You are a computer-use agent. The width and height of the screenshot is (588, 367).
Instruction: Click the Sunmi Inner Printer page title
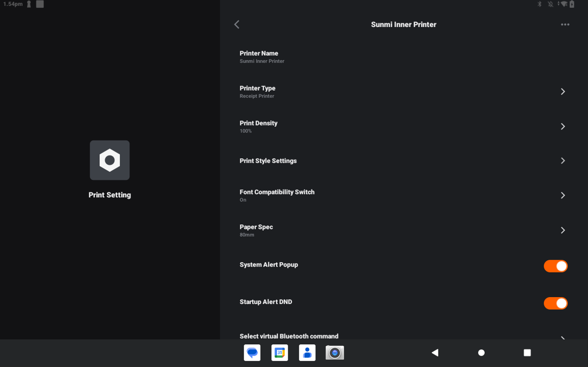[403, 25]
